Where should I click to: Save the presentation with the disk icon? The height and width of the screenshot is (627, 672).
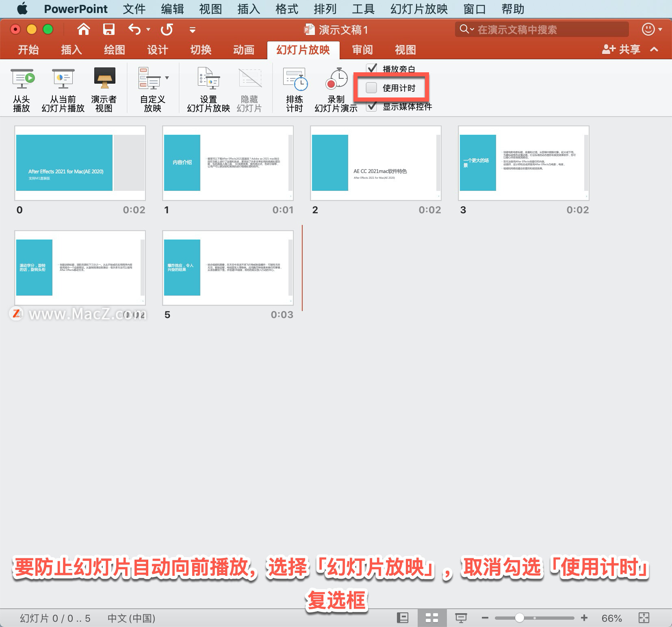(x=108, y=29)
